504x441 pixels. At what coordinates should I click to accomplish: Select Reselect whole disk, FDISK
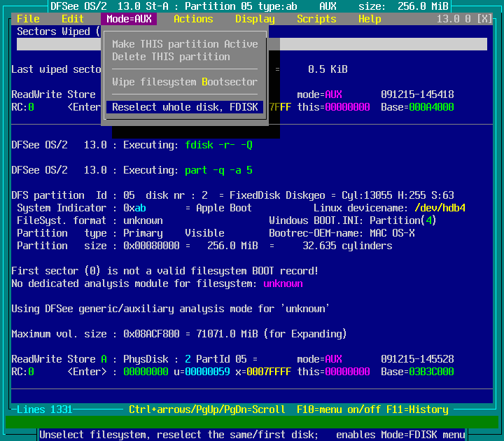click(x=185, y=107)
